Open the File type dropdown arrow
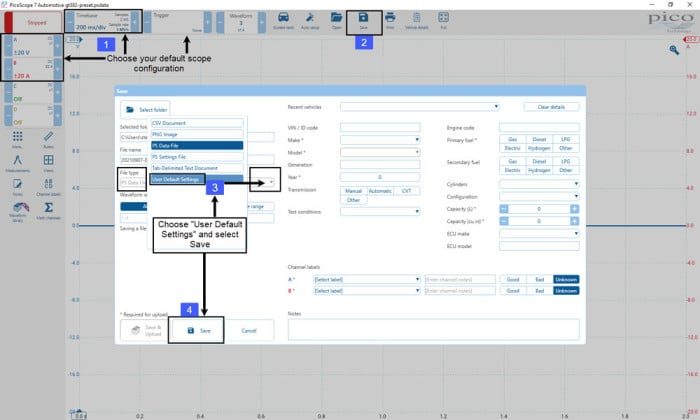 coord(271,182)
